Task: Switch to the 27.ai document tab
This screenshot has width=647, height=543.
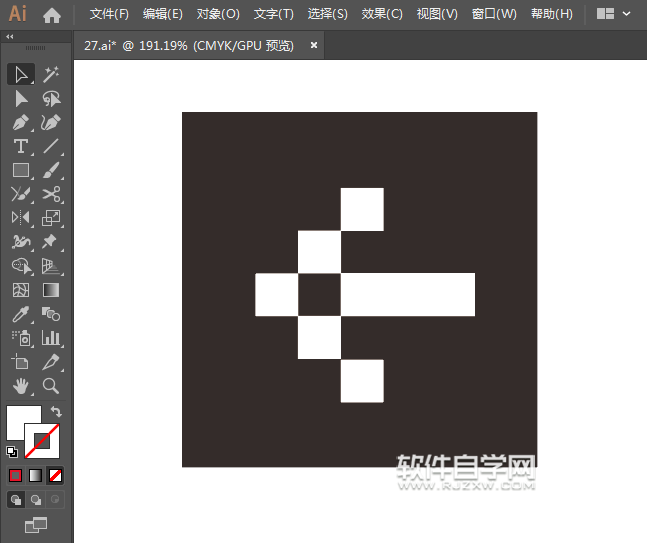Action: (x=189, y=45)
